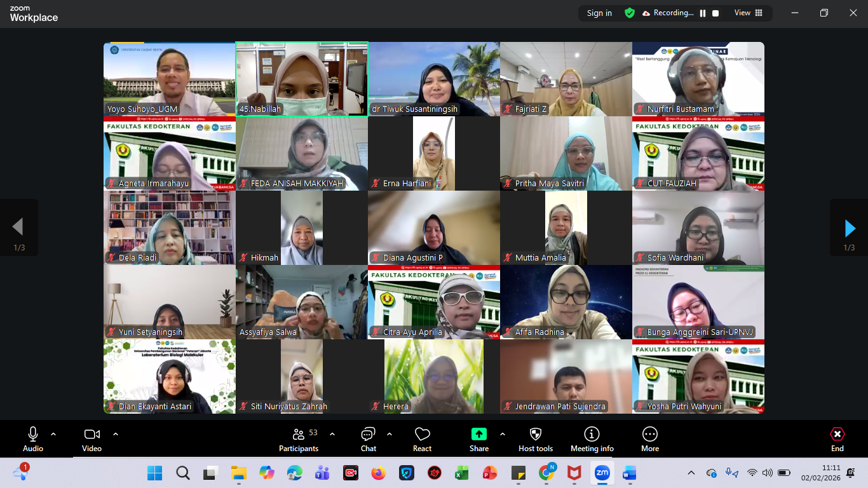The width and height of the screenshot is (868, 488).
Task: Open the React emoji menu
Action: [x=422, y=439]
